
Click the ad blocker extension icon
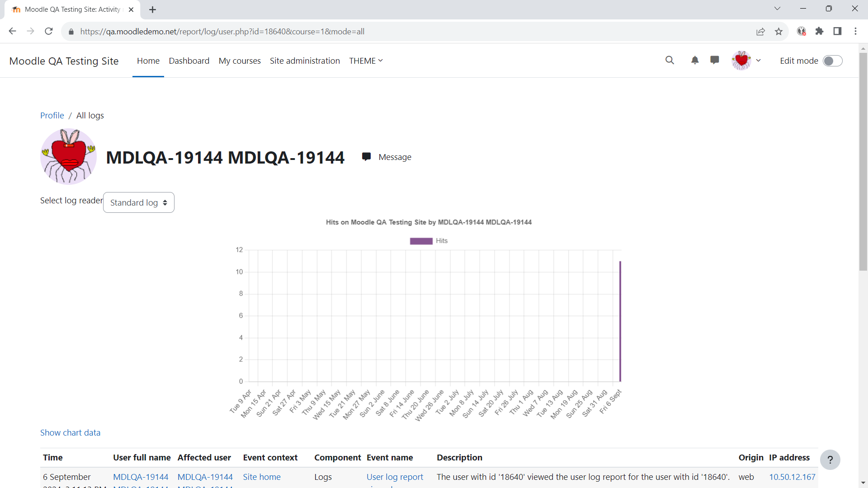(x=801, y=31)
